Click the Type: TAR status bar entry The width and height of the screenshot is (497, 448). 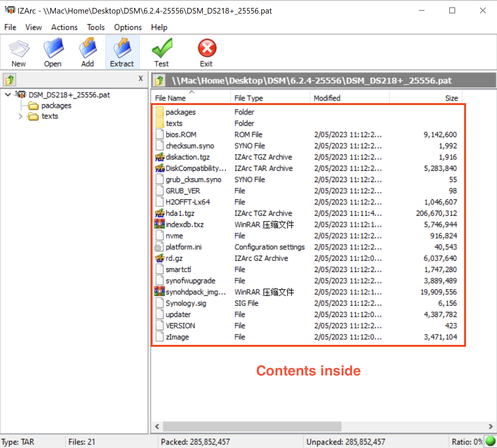pyautogui.click(x=18, y=442)
